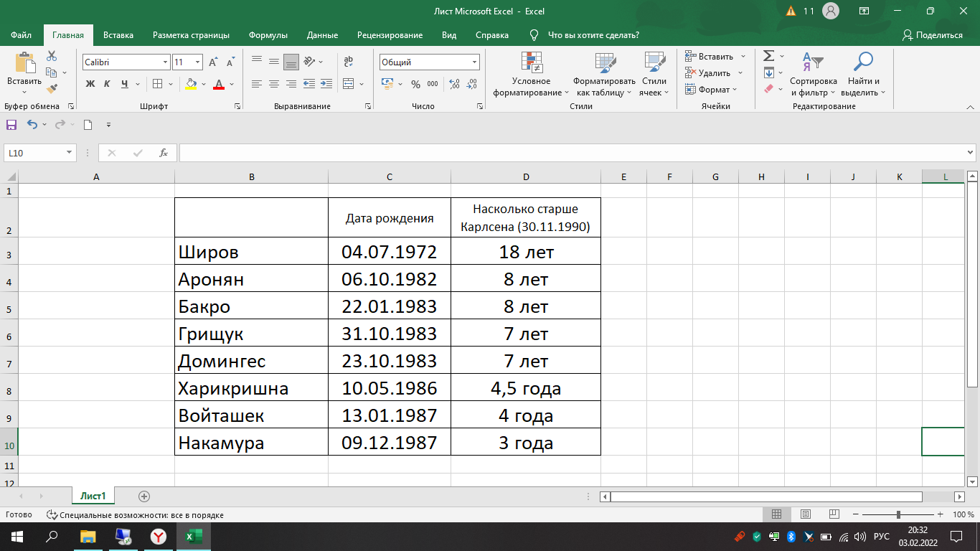Add a new sheet with plus icon
Screen dimensions: 980x551
pyautogui.click(x=144, y=496)
